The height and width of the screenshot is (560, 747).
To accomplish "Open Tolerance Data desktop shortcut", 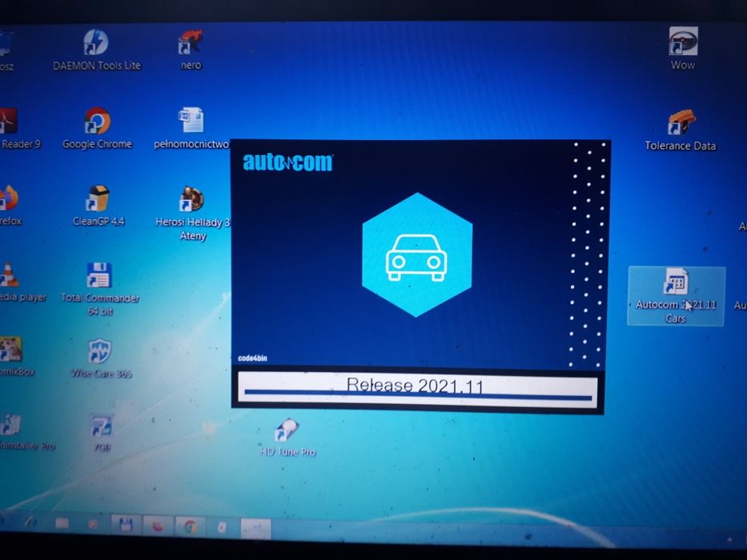I will [681, 130].
